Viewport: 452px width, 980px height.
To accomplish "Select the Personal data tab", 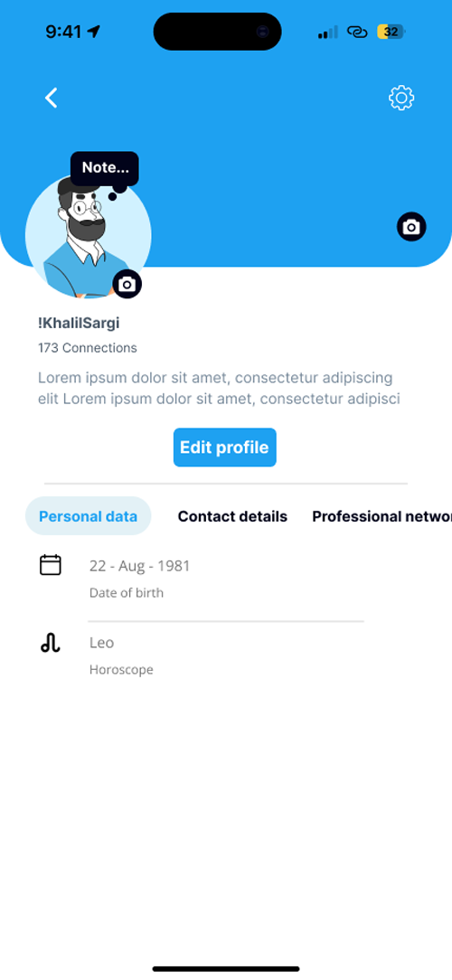I will tap(89, 516).
